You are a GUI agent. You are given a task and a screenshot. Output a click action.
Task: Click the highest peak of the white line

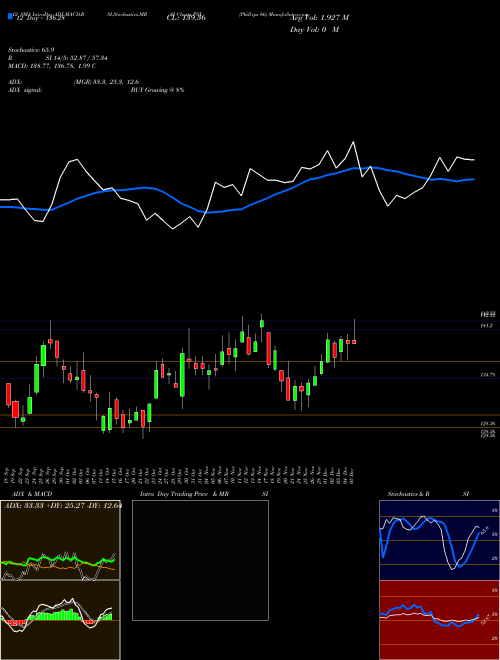tap(354, 142)
